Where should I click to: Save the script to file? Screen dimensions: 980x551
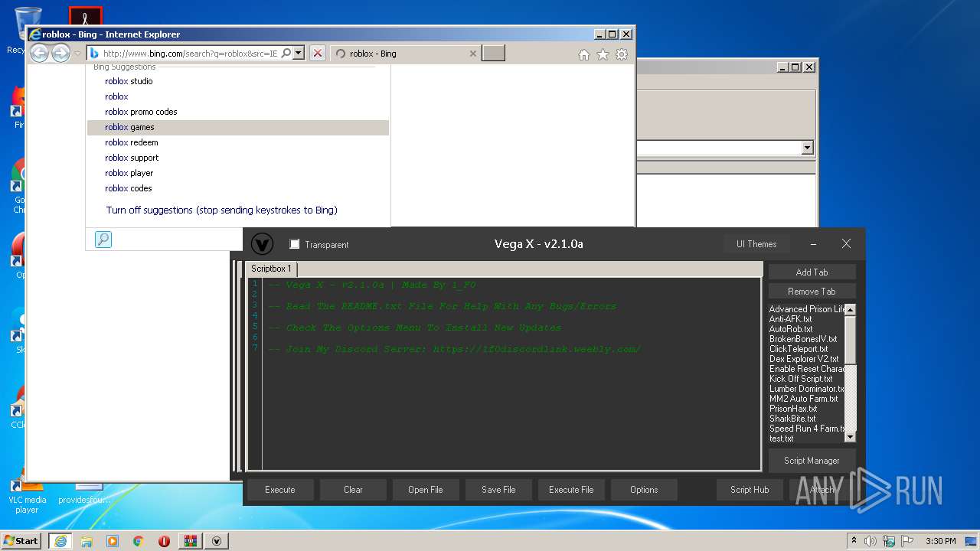click(498, 490)
